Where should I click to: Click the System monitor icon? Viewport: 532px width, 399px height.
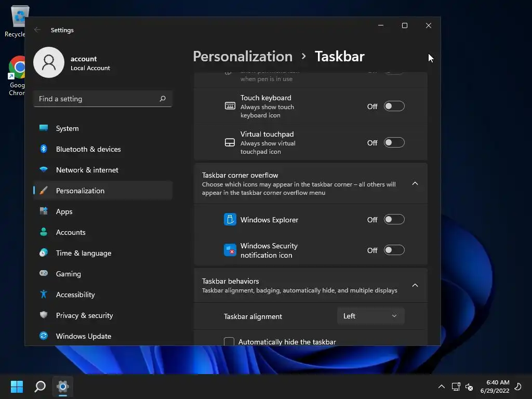click(44, 128)
